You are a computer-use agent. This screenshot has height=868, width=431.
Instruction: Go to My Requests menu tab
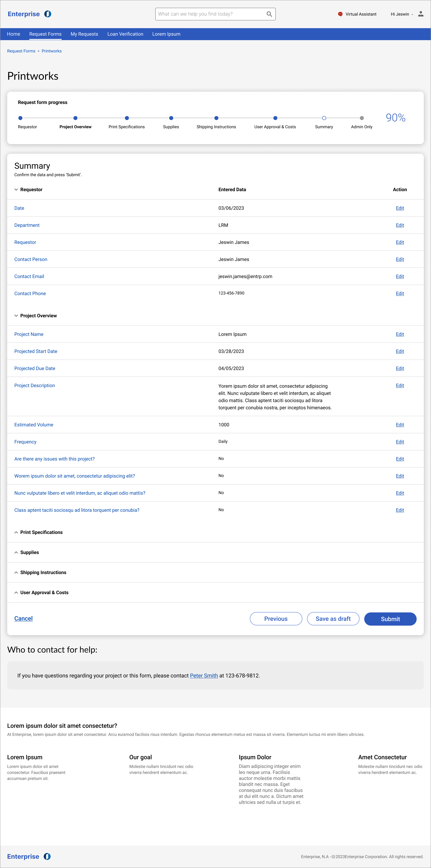pos(84,34)
